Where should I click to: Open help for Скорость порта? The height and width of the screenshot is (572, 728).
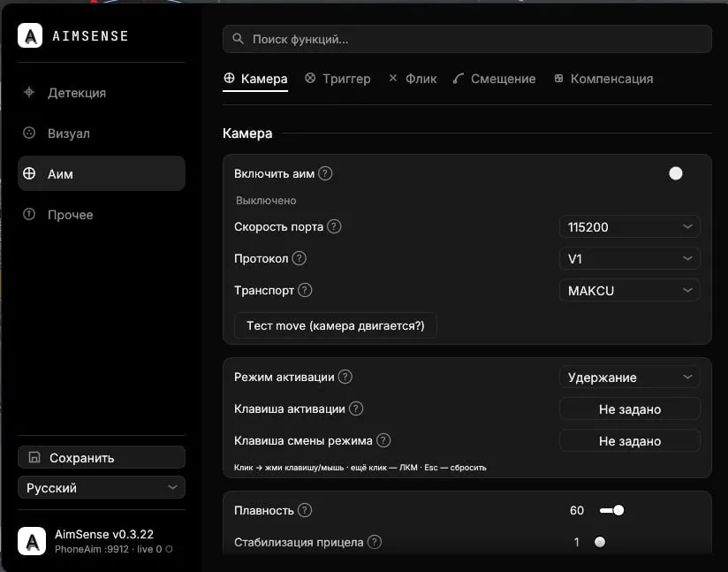(x=334, y=226)
